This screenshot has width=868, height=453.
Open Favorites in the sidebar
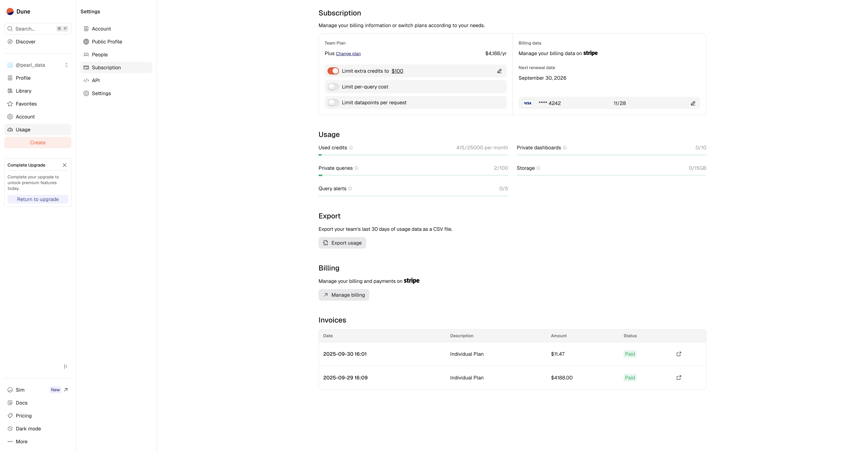tap(26, 104)
